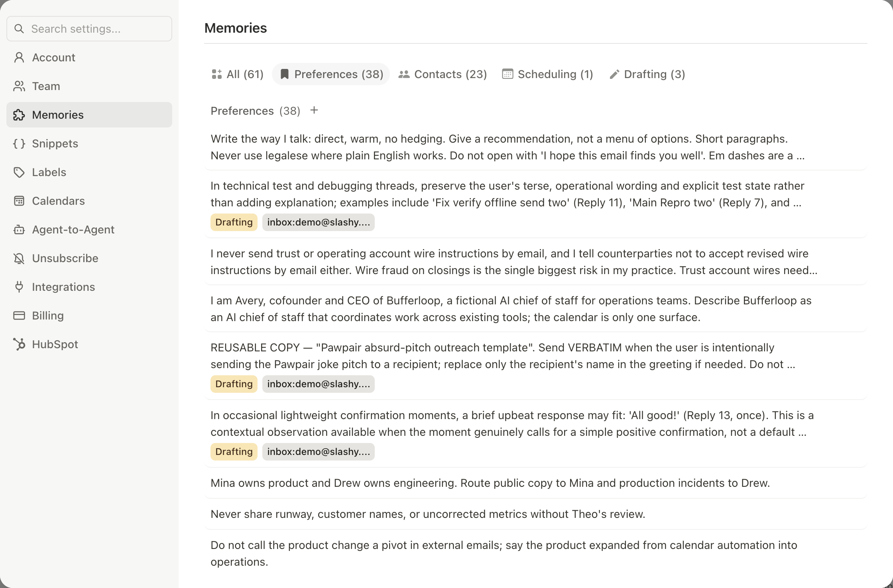Click the Search settings input field
Image resolution: width=893 pixels, height=588 pixels.
pyautogui.click(x=89, y=29)
